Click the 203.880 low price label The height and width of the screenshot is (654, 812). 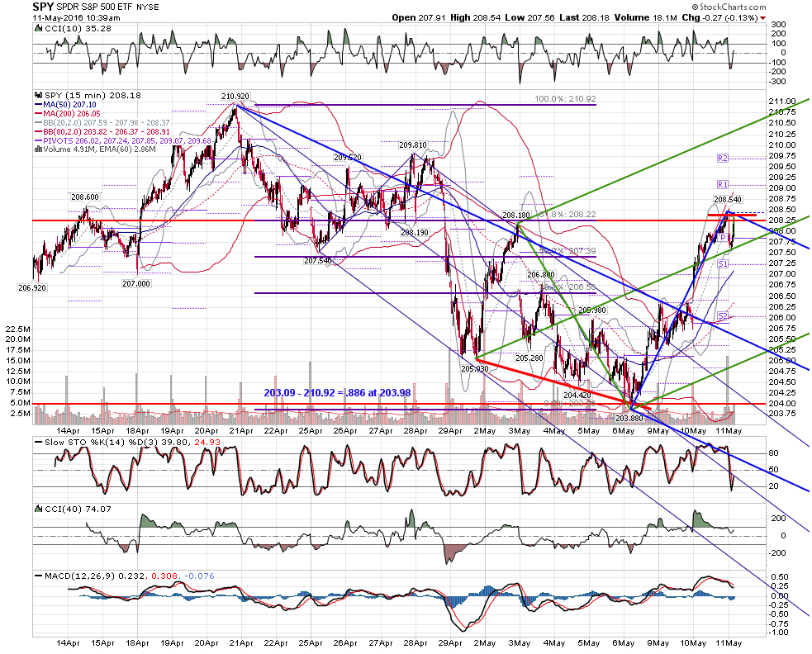click(629, 419)
